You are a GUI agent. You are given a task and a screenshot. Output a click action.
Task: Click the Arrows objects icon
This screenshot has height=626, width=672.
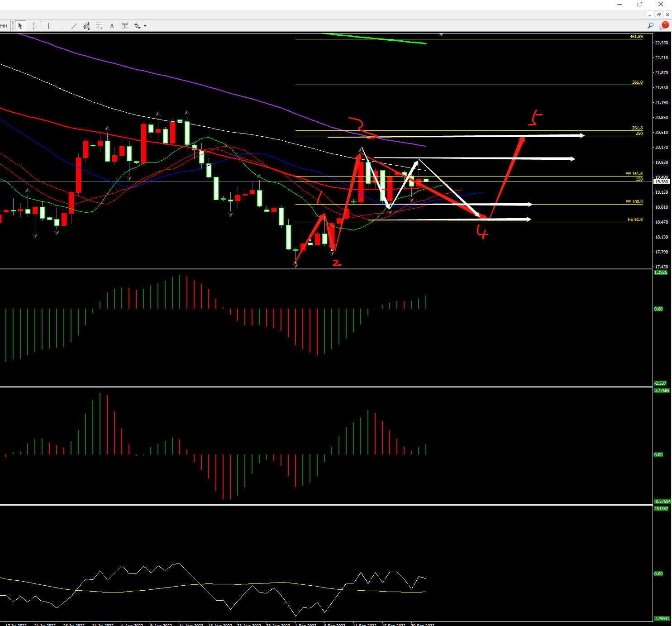[138, 26]
